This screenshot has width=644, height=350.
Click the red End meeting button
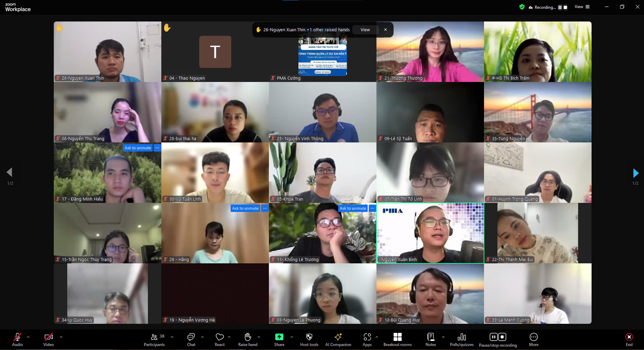(x=629, y=339)
